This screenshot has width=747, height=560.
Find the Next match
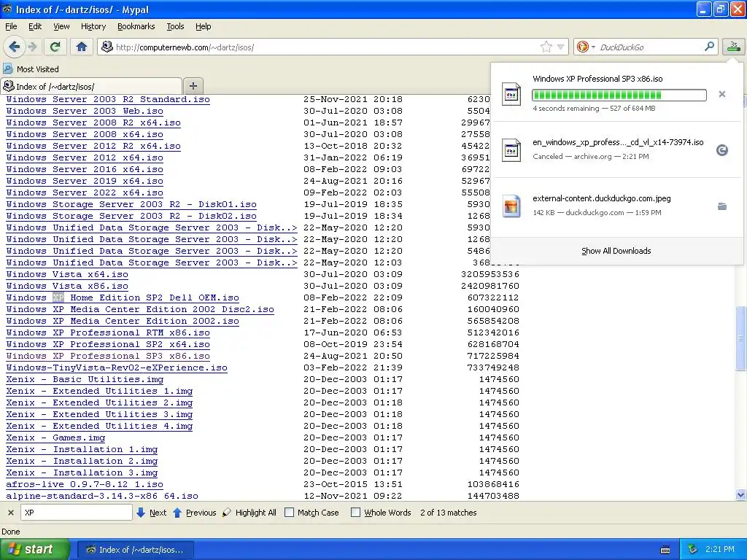pos(152,513)
